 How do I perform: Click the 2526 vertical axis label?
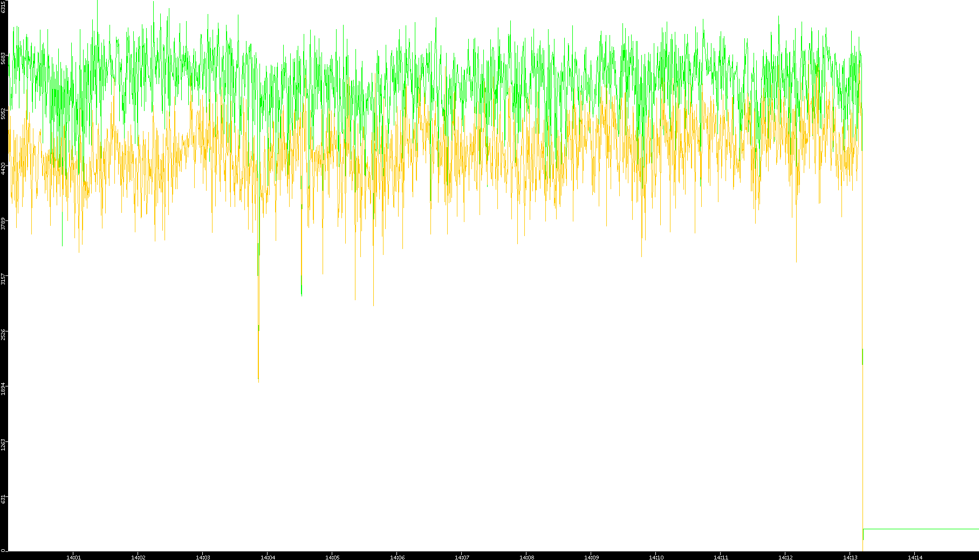point(3,334)
